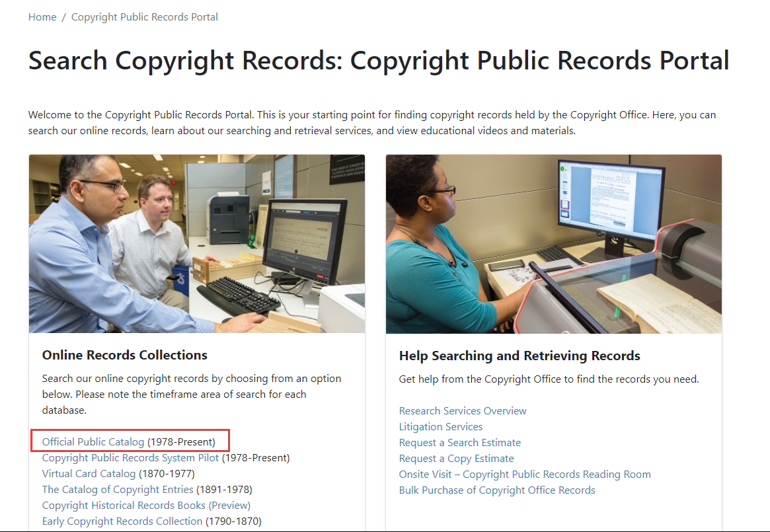Click the welcome introduction paragraph
Image resolution: width=770 pixels, height=532 pixels.
tap(371, 122)
